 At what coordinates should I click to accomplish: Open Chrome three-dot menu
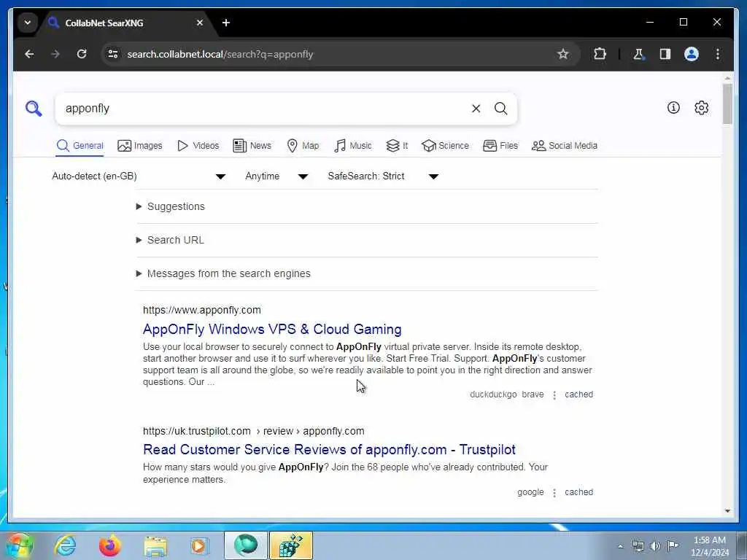tap(718, 54)
